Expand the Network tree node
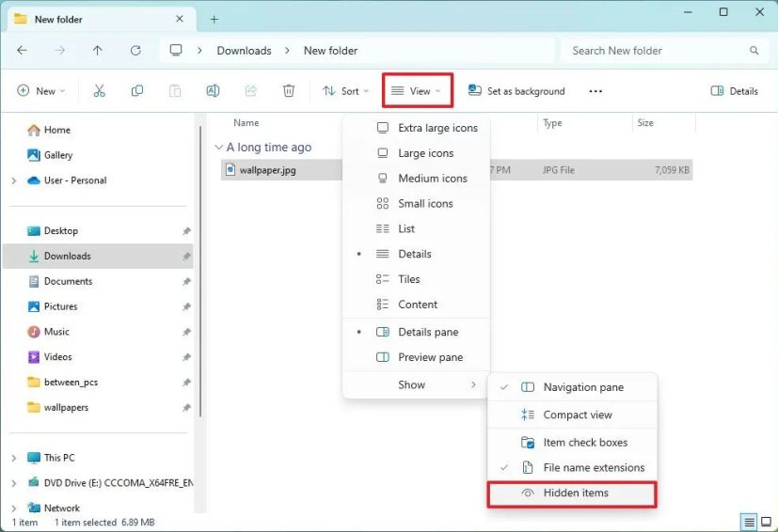The height and width of the screenshot is (532, 778). 14,509
